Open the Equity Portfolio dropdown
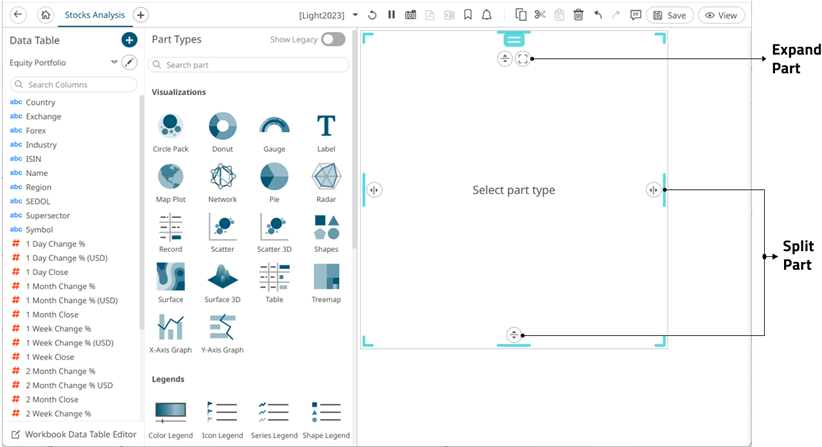Image resolution: width=822 pixels, height=447 pixels. tap(114, 62)
